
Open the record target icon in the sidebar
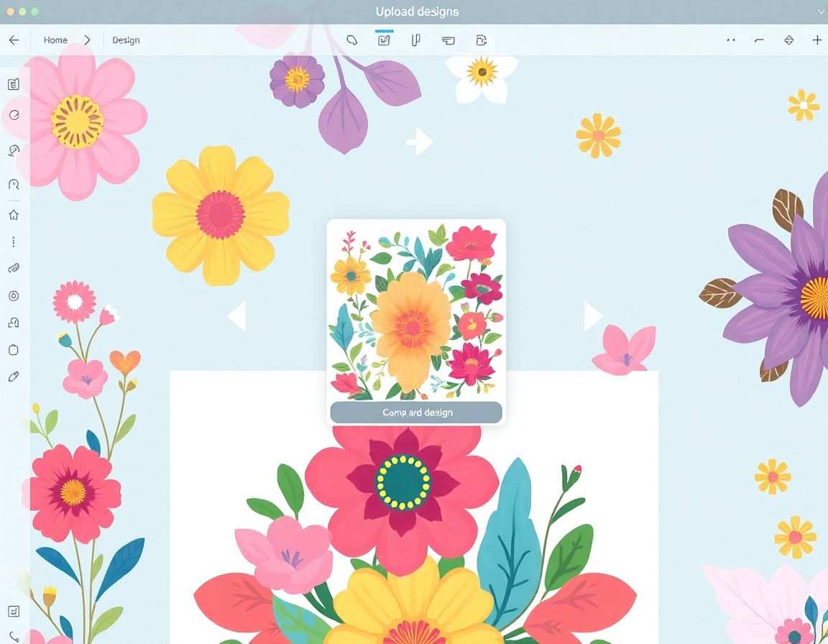coord(12,295)
